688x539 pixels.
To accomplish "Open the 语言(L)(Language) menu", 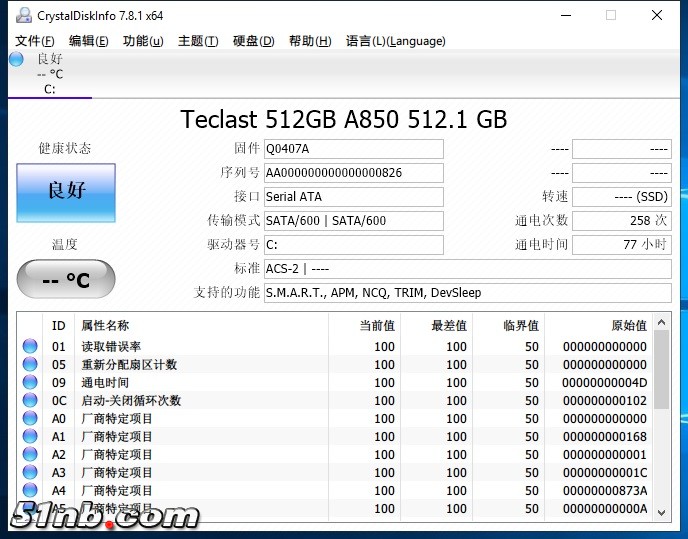I will (x=395, y=41).
